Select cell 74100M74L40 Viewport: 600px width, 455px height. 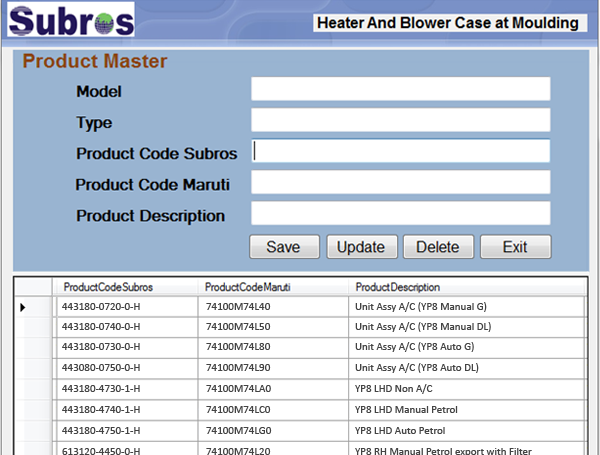click(x=273, y=307)
